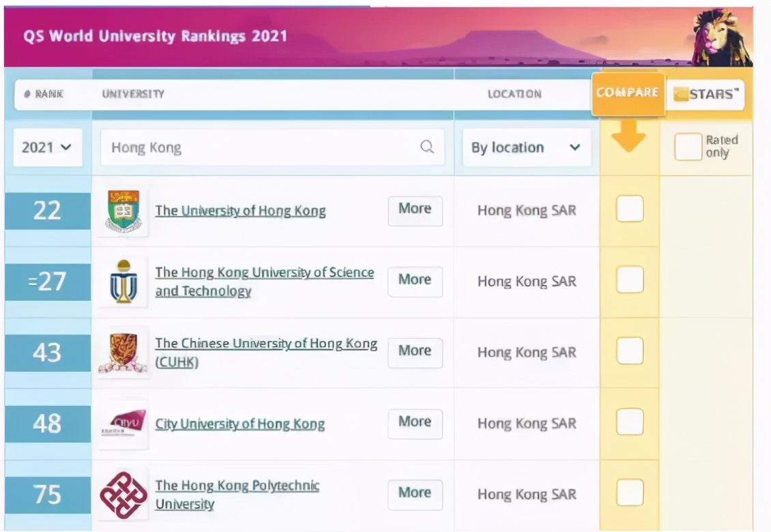Click the rank 48 cell
This screenshot has width=771, height=532.
[x=48, y=424]
